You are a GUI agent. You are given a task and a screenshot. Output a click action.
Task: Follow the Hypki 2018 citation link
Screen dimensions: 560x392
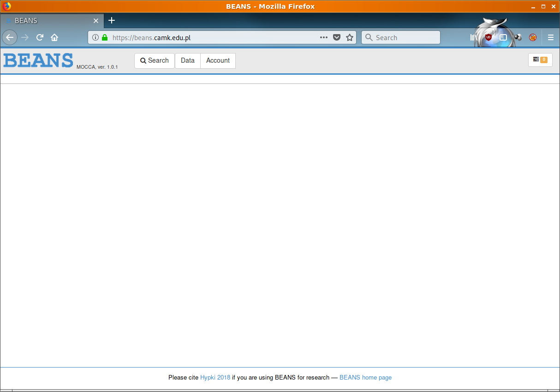pyautogui.click(x=215, y=377)
